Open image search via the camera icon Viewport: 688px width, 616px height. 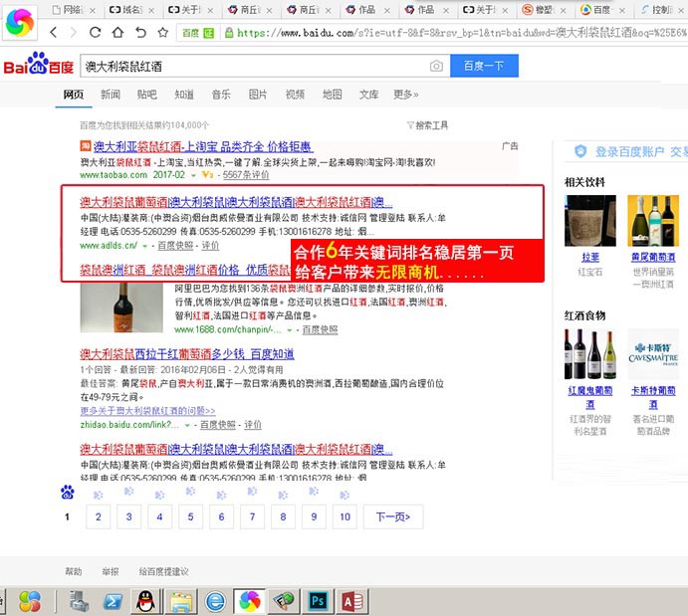pos(436,67)
